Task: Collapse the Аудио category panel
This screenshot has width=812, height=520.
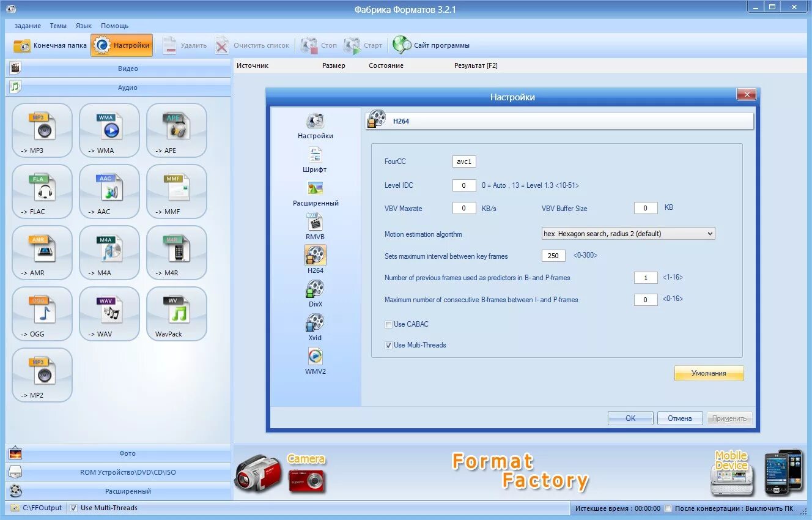Action: [119, 87]
